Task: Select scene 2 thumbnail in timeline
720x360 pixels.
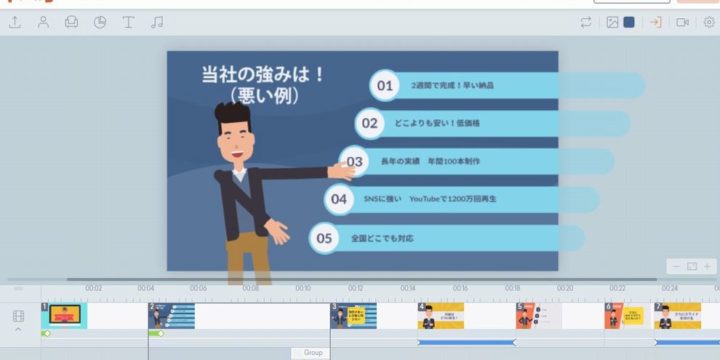Action: pos(172,316)
